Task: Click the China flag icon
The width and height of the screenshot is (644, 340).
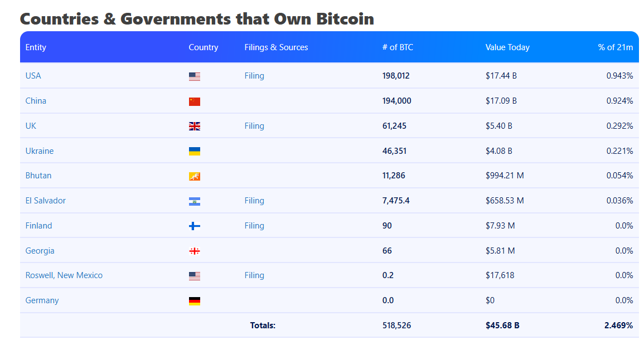Action: coord(194,101)
